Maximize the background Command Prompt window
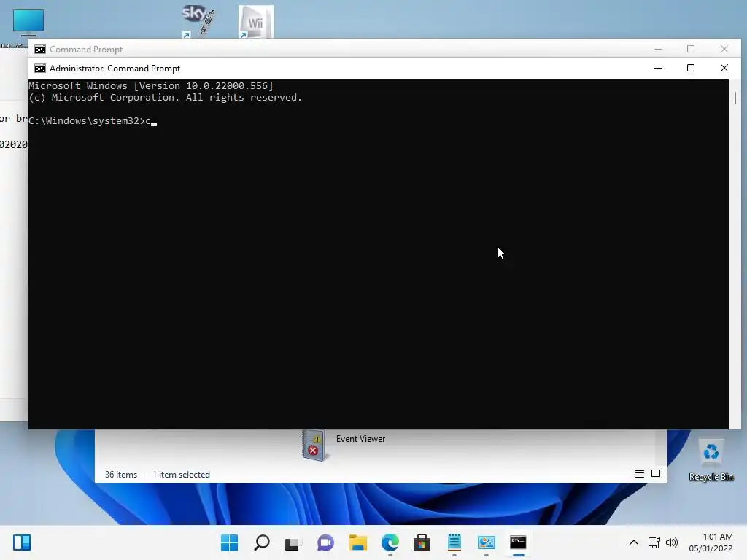747x560 pixels. [x=691, y=49]
